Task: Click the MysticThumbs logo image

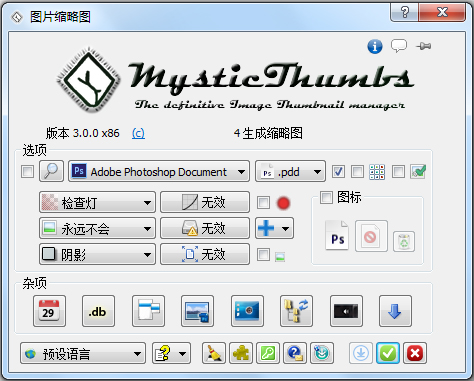Action: [235, 80]
